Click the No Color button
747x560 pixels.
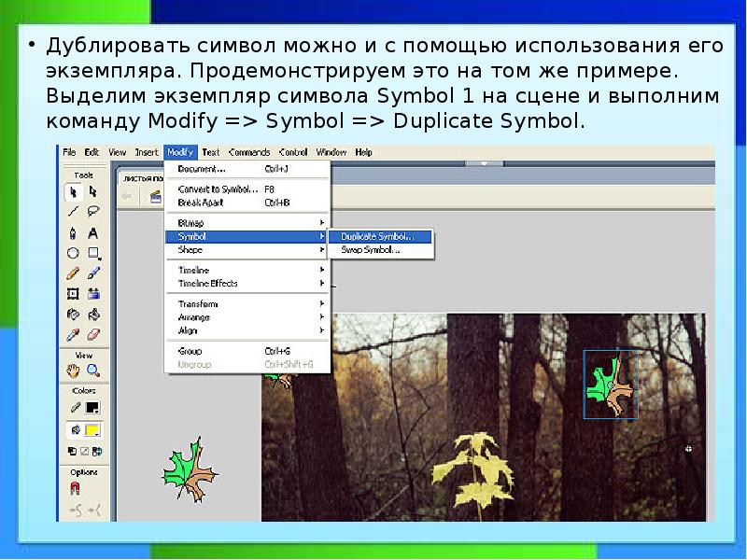(83, 451)
